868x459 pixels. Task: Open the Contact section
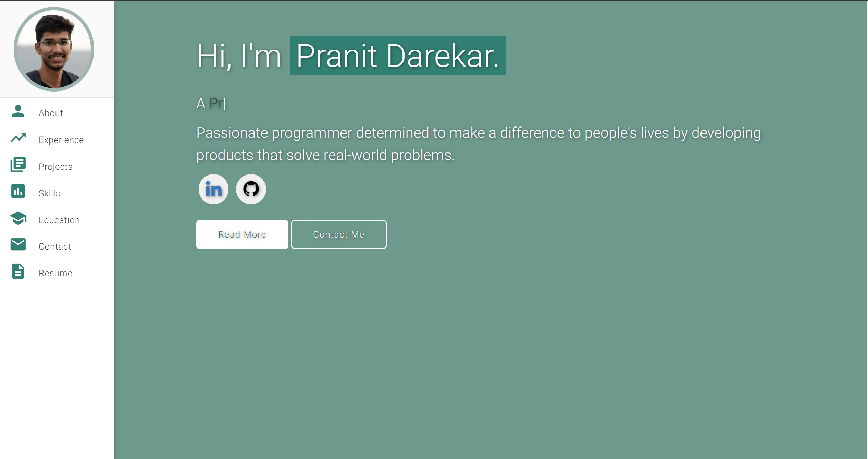[54, 246]
